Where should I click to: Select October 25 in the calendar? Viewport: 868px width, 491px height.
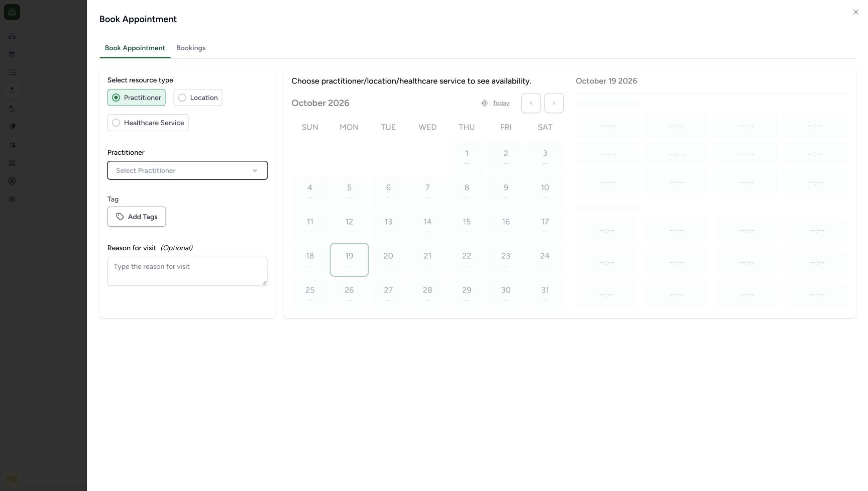pyautogui.click(x=310, y=294)
